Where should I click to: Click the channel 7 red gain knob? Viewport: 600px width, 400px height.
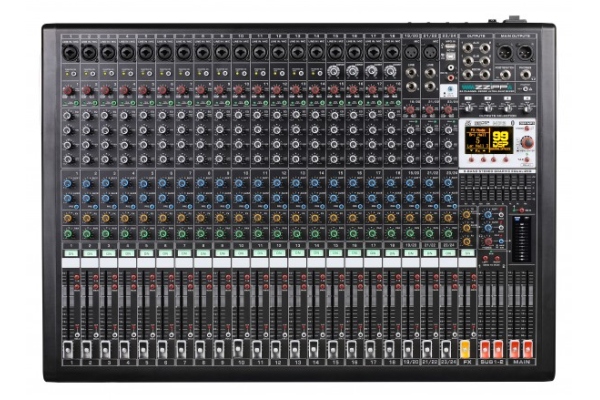(181, 91)
